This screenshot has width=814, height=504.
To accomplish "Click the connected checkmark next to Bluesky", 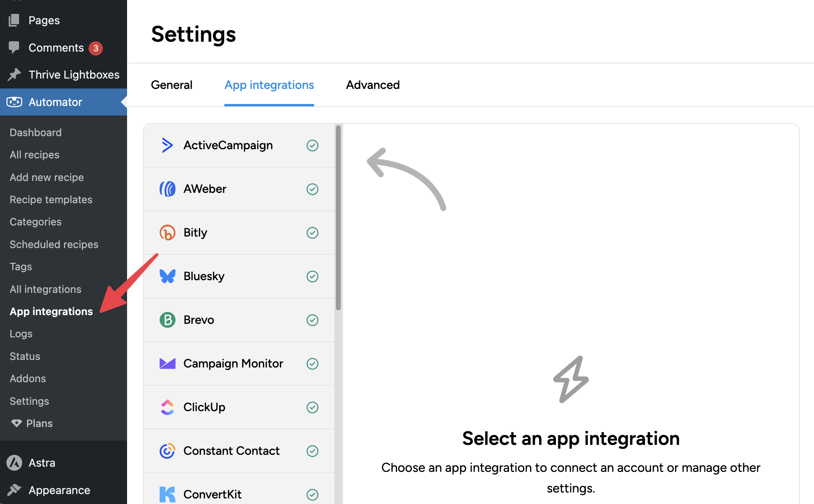I will [312, 276].
